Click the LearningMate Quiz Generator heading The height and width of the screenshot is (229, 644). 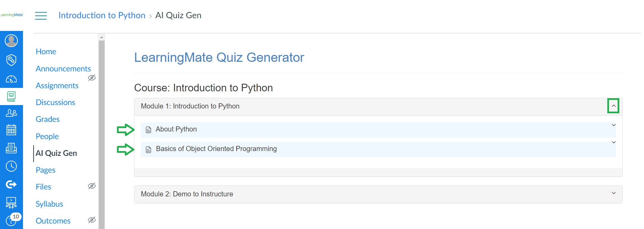[x=219, y=57]
